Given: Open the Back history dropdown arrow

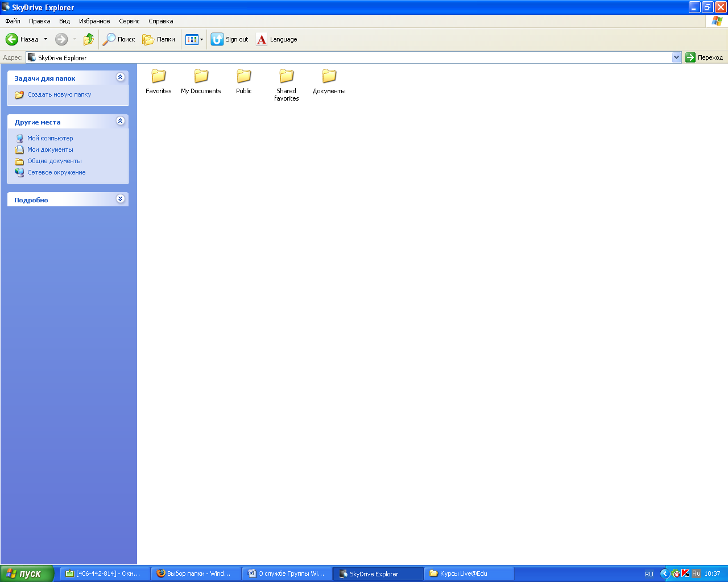Looking at the screenshot, I should (45, 39).
